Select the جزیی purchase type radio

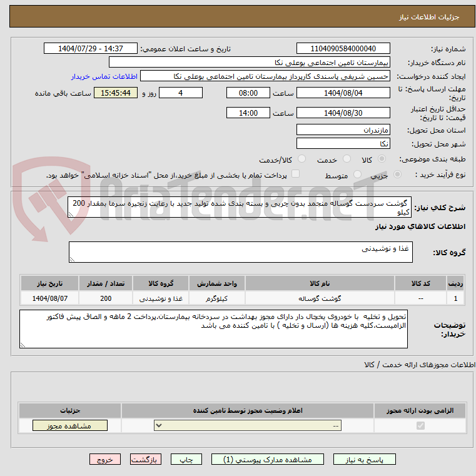pyautogui.click(x=397, y=175)
